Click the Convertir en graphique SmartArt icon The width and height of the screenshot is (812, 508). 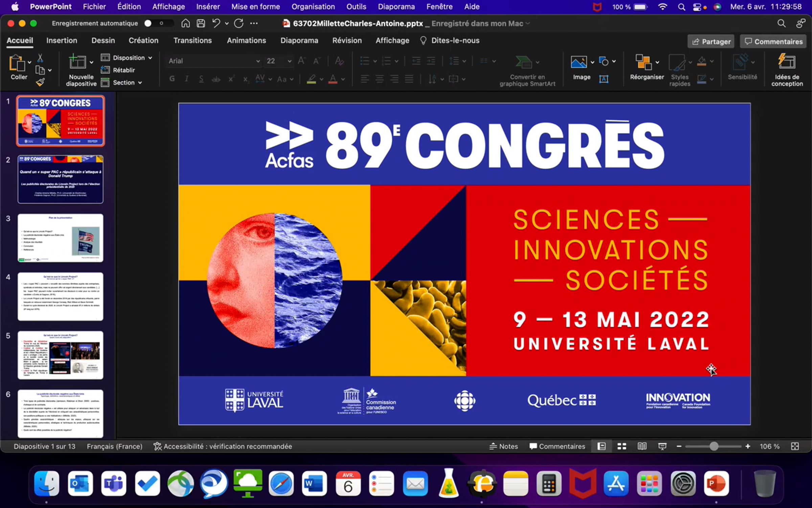523,62
